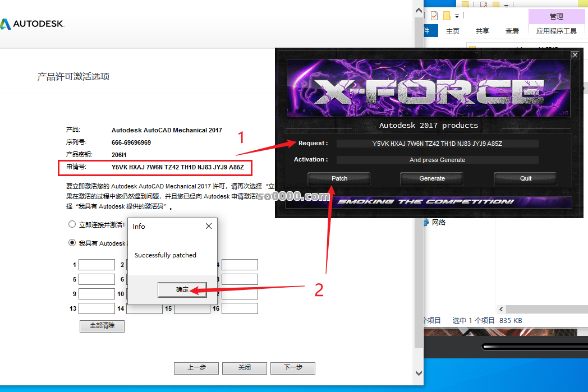Click the 'Successfully patched' message text
Image resolution: width=588 pixels, height=392 pixels.
[166, 255]
